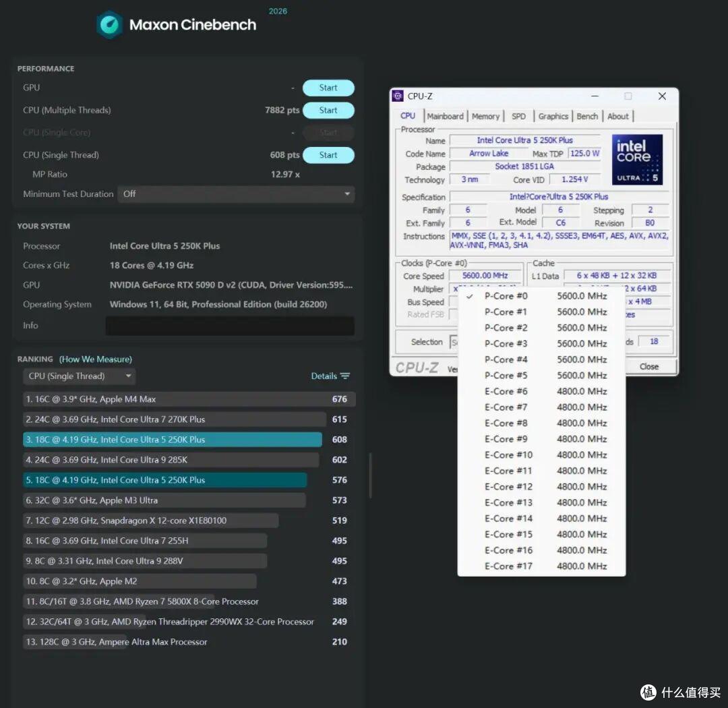
Task: Switch to the SPD tab in CPU-Z
Action: pos(518,116)
